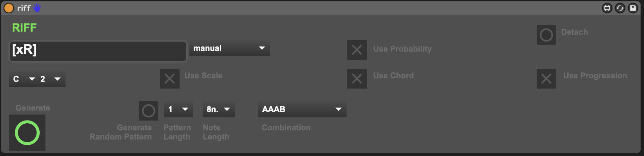Enable the Use Chord checkbox
Image resolution: width=644 pixels, height=156 pixels.
pyautogui.click(x=357, y=78)
